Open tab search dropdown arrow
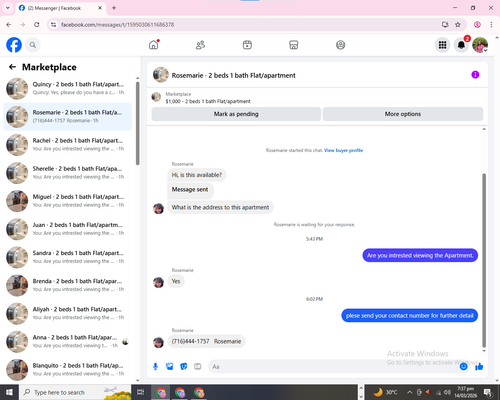 [8, 8]
